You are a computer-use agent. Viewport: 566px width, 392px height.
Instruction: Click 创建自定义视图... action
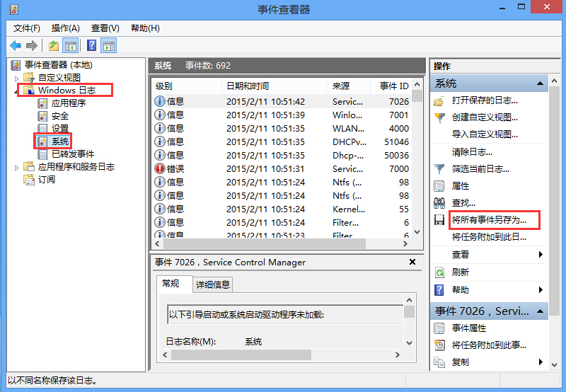coord(485,117)
